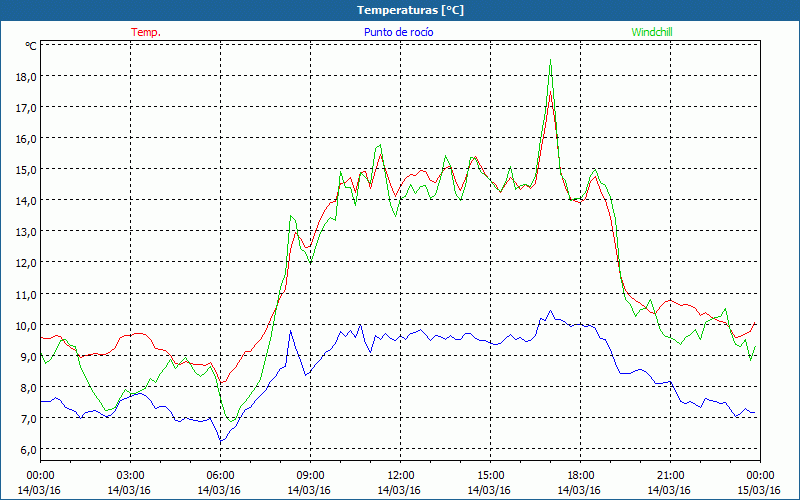
Task: Click the green Windchill peak near 17:00
Action: (x=550, y=60)
